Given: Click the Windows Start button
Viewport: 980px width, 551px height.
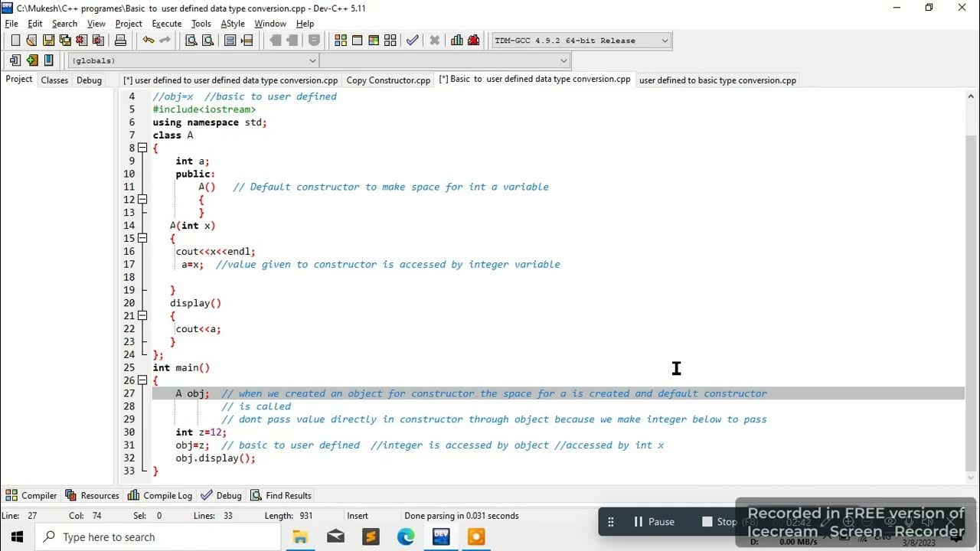Looking at the screenshot, I should 17,537.
